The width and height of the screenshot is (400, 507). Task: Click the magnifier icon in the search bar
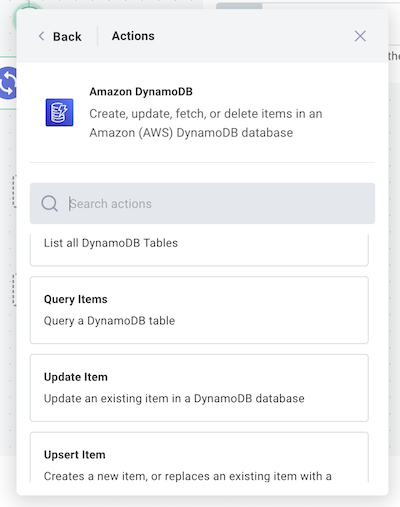coord(49,203)
